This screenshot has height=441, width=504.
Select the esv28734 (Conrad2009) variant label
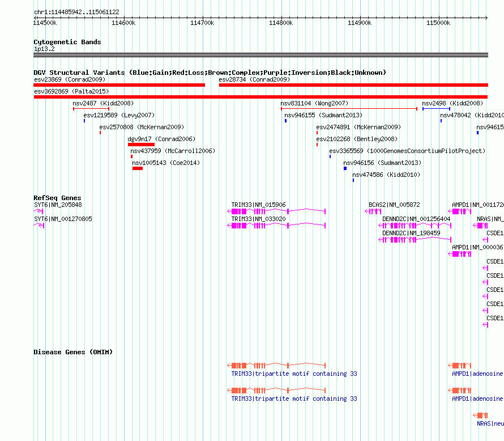[x=254, y=79]
